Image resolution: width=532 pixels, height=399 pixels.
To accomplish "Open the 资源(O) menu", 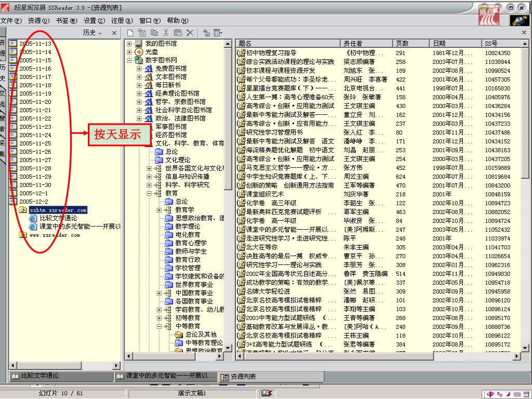I will (x=38, y=21).
